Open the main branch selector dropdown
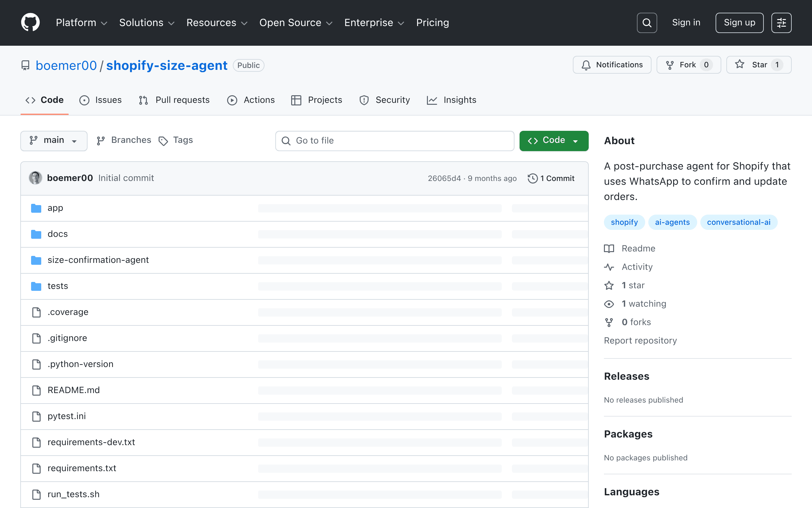812x508 pixels. click(x=54, y=140)
